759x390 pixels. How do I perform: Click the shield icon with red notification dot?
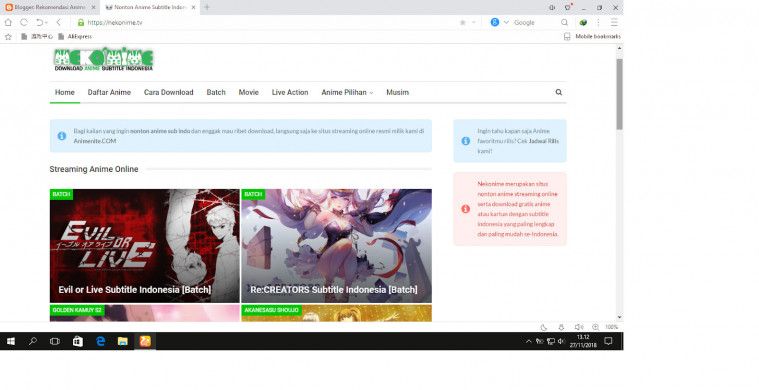click(x=568, y=7)
